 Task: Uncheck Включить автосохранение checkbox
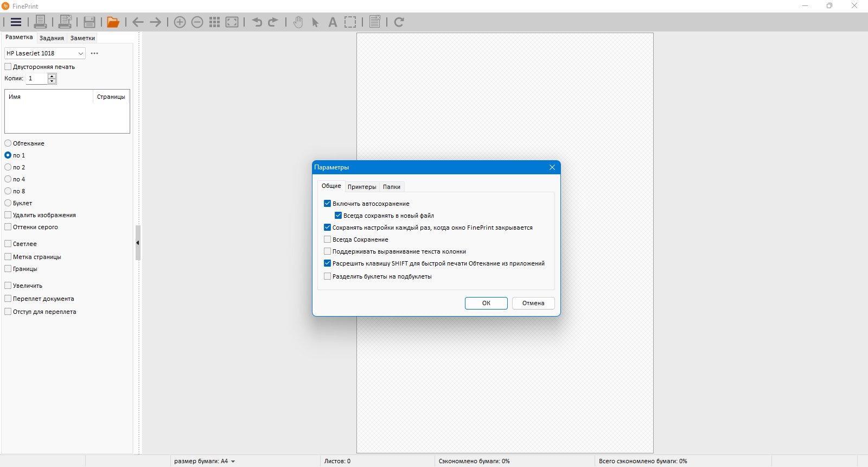click(x=327, y=204)
